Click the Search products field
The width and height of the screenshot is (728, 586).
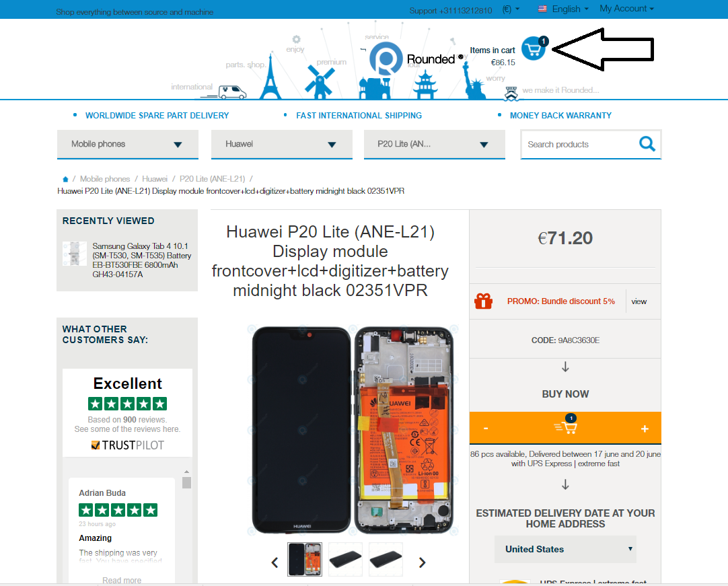tap(579, 145)
